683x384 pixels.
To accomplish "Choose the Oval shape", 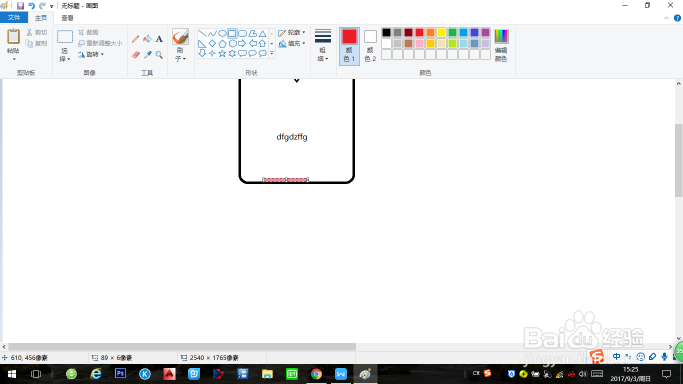I will point(222,34).
